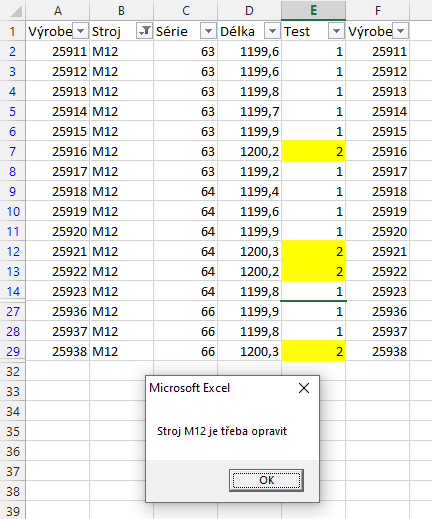Select row header 2

coord(13,51)
